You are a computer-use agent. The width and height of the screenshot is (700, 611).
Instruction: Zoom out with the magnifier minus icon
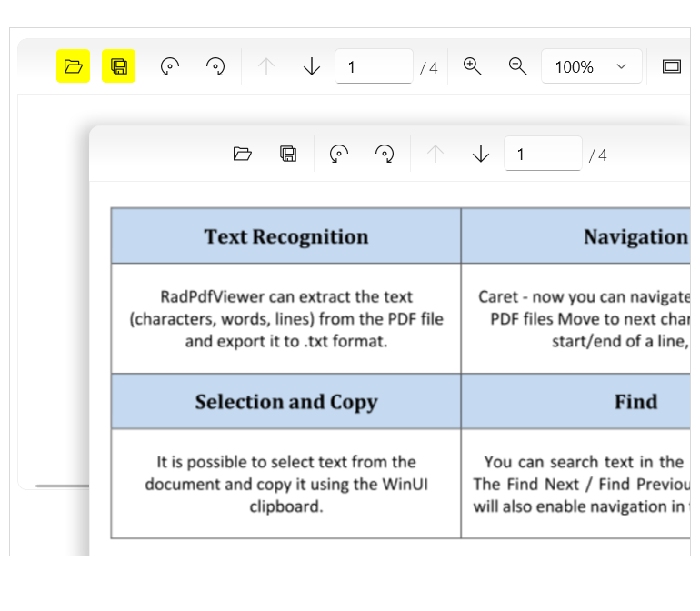coord(518,66)
